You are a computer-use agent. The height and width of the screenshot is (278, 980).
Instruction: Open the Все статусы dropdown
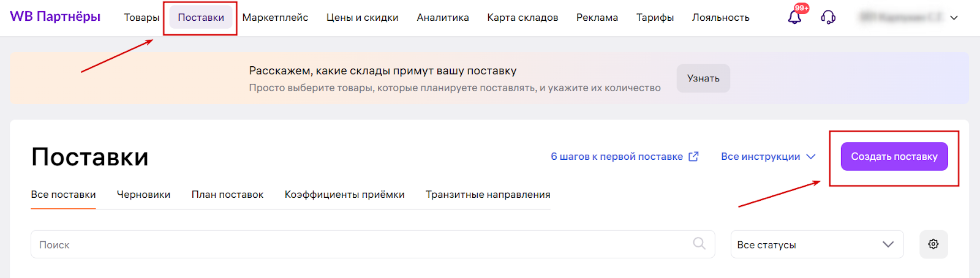click(x=816, y=244)
